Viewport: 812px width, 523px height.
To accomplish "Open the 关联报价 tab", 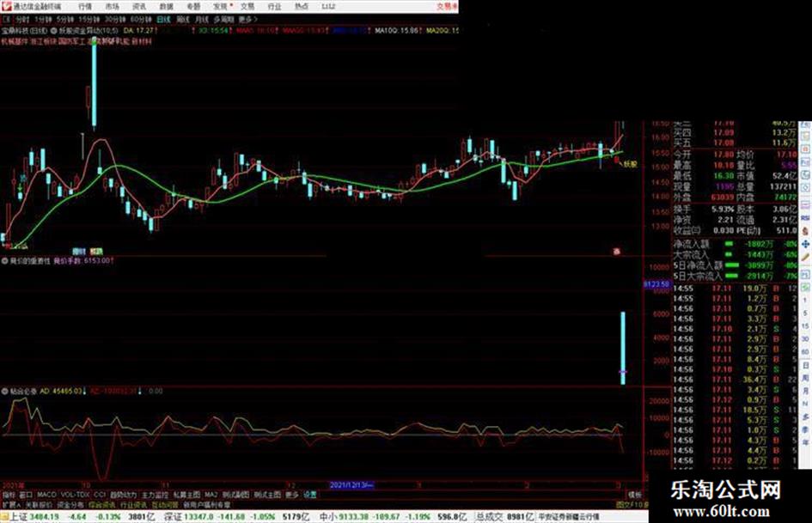I will pos(39,504).
